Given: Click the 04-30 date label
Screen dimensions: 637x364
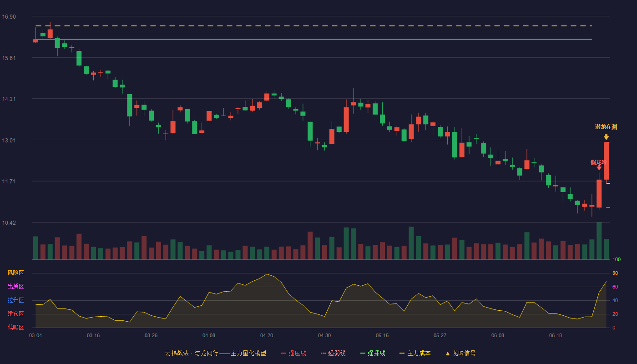Looking at the screenshot, I should pos(324,335).
